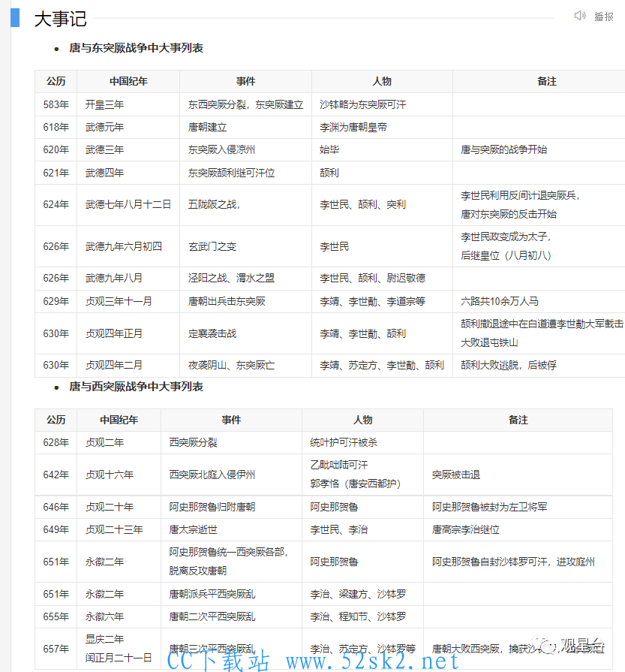The width and height of the screenshot is (625, 672).
Task: Select the 620年 year cell
Action: click(56, 149)
